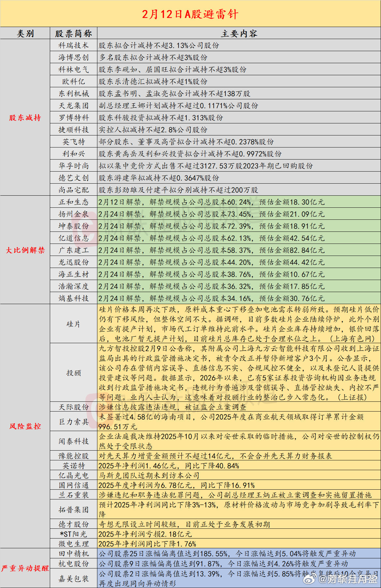381x588 pixels.
Task: Click the '主要内容' column header
Action: (239, 34)
